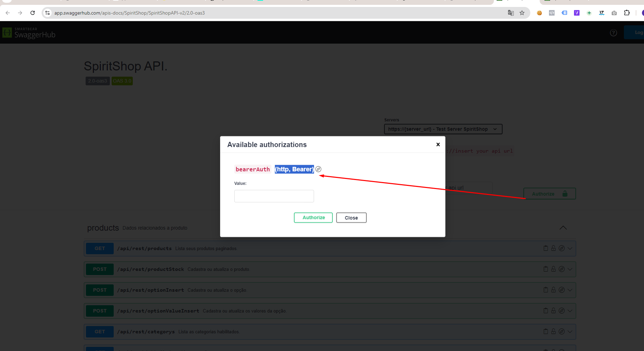
Task: Bookmark this page using the star icon
Action: (x=522, y=13)
